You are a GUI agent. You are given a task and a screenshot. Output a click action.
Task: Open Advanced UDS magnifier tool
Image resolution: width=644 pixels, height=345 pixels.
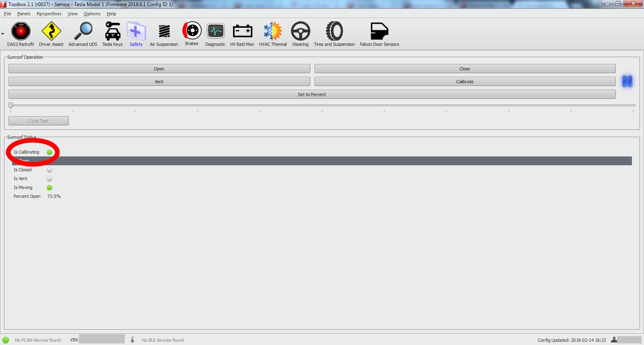(x=83, y=32)
